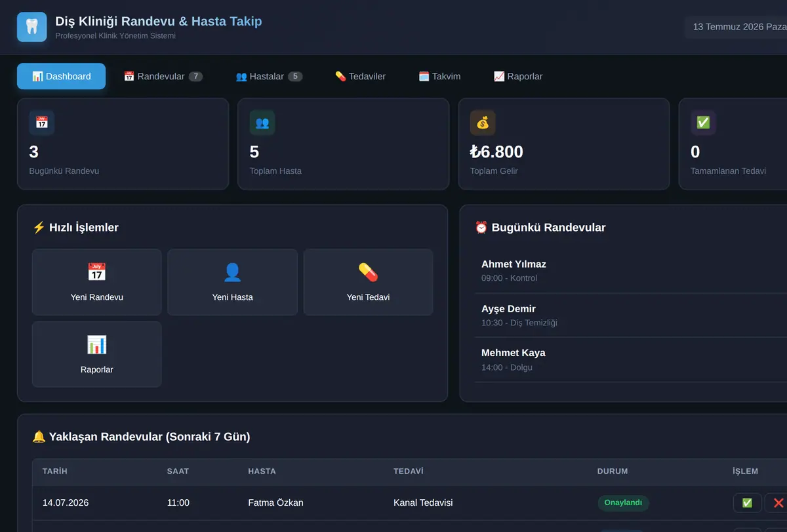The image size is (787, 532).
Task: Click the Yaklaşan Randevular section heading
Action: 141,436
